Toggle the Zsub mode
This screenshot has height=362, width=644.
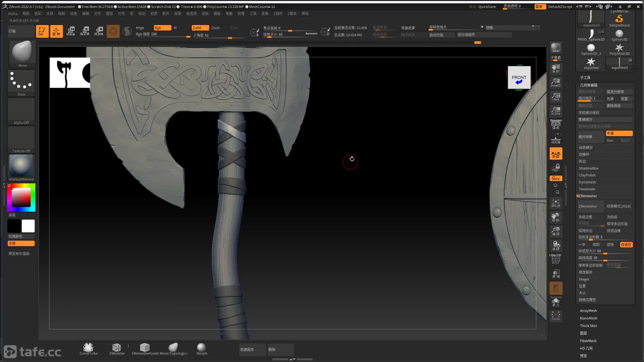point(215,28)
